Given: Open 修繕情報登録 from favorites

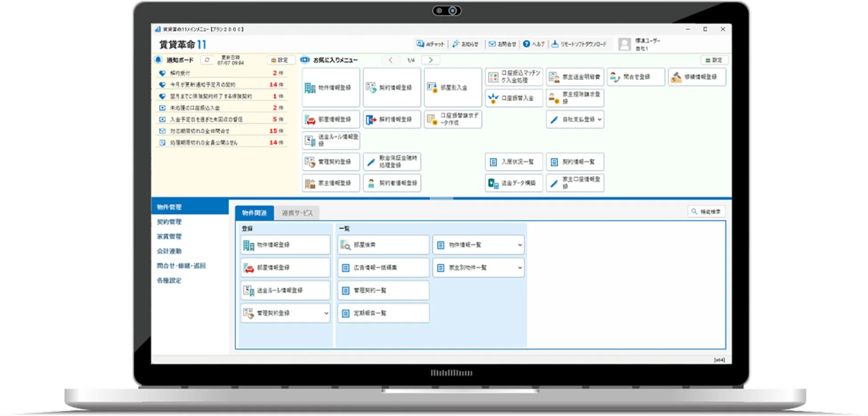Looking at the screenshot, I should pyautogui.click(x=697, y=77).
